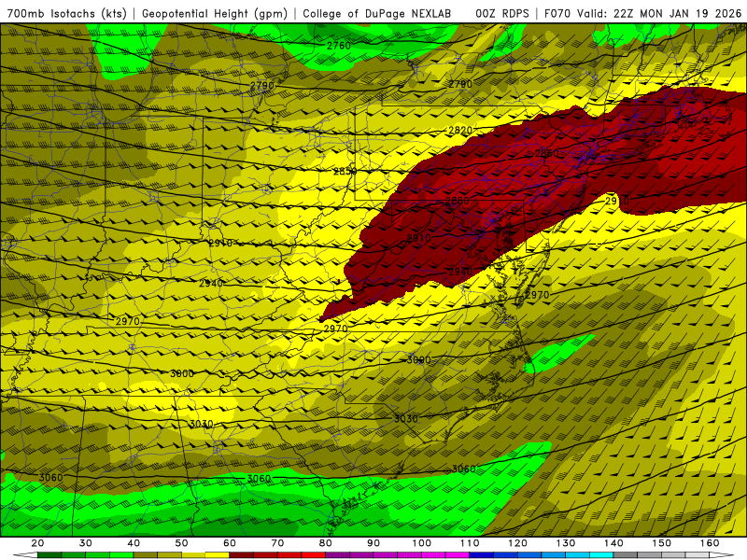Click the dark blue swatch starting at 110
The width and height of the screenshot is (747, 560).
(482, 555)
